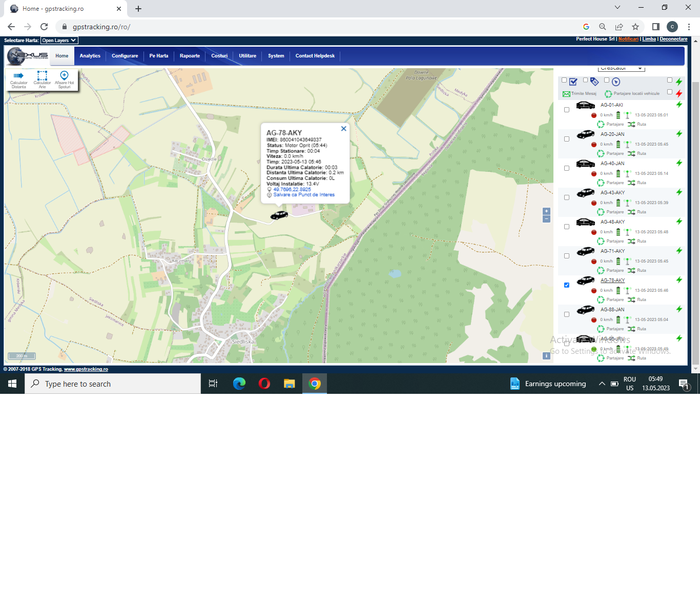Open the Analytics menu item

click(x=90, y=56)
